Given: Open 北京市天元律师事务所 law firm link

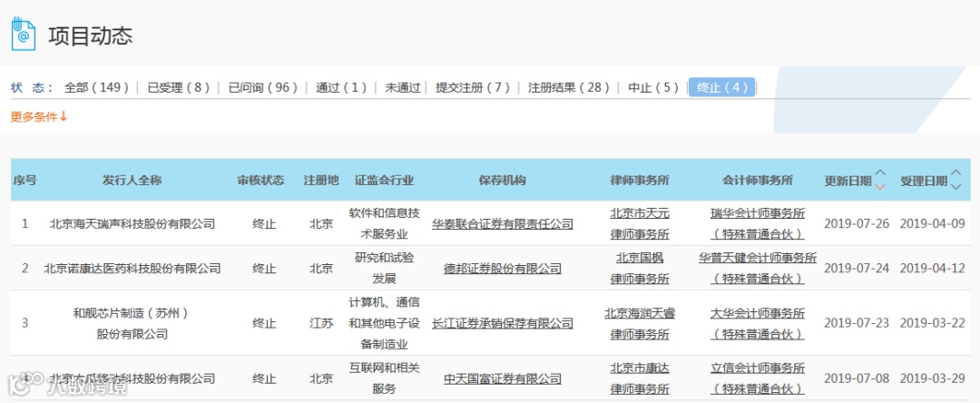Looking at the screenshot, I should tap(640, 223).
